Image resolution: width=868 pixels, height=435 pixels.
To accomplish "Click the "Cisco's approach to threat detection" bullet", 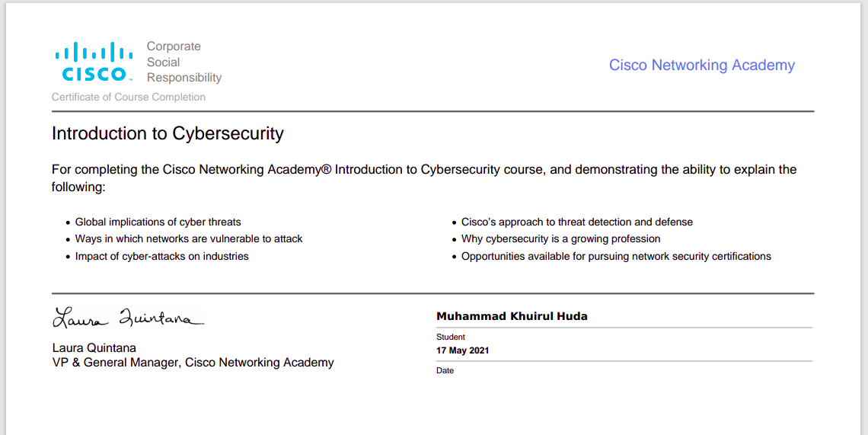I will [576, 222].
